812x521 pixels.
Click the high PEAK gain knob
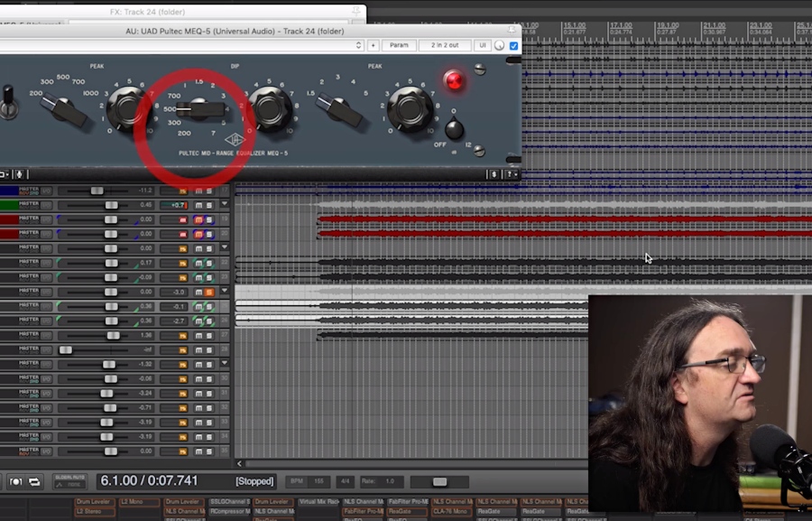pyautogui.click(x=410, y=108)
